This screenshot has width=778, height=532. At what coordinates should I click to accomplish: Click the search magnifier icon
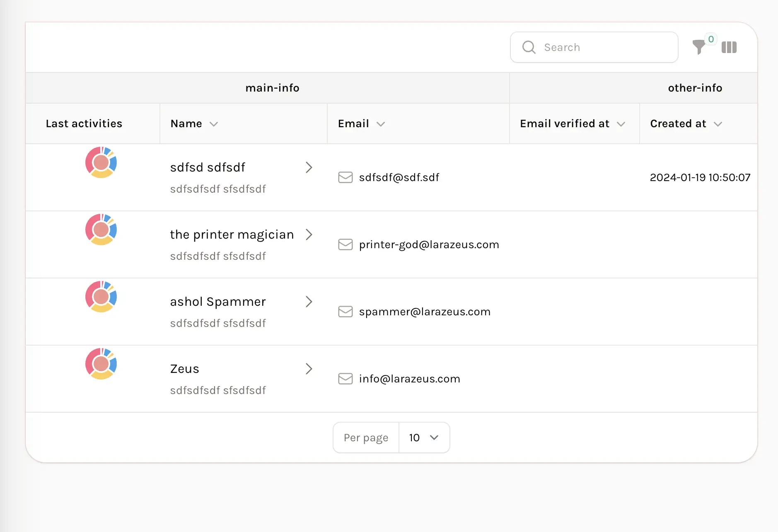(x=529, y=47)
